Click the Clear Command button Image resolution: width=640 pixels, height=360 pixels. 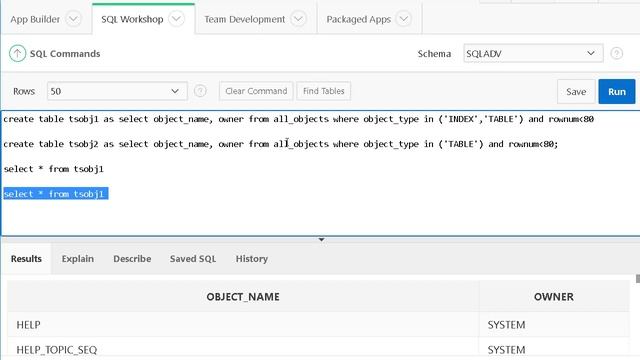[256, 91]
